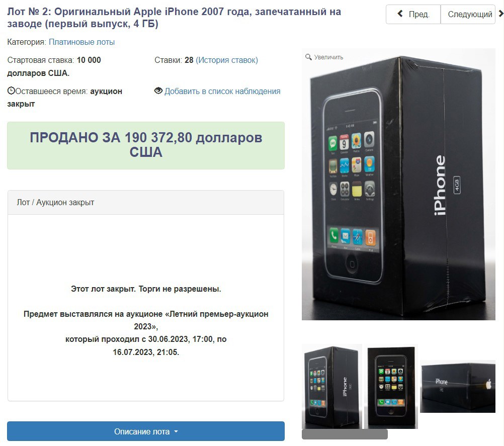Add lot via Добавить в список наблюдения

pos(222,91)
